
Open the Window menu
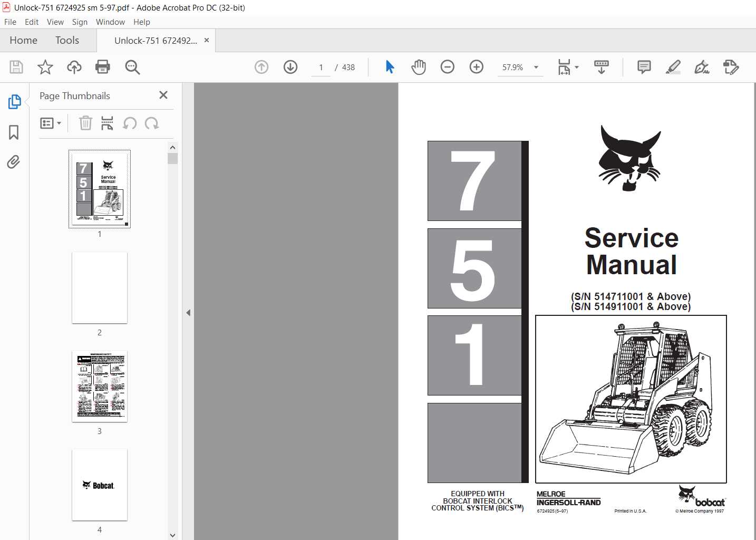[x=110, y=22]
